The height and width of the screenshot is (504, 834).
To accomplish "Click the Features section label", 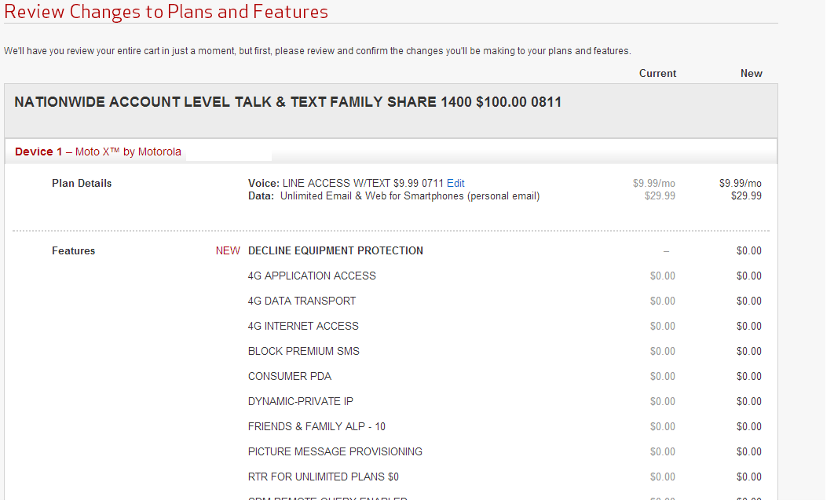I will click(73, 251).
